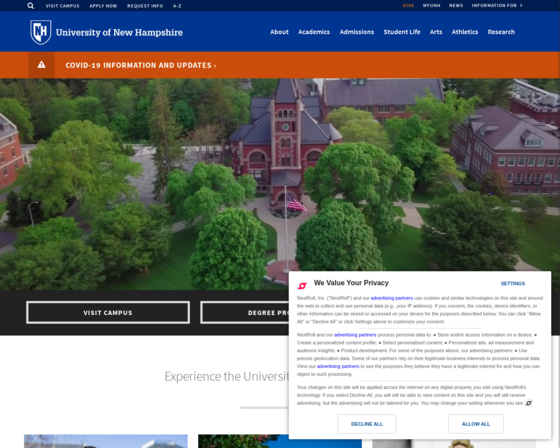Open the News link
The width and height of the screenshot is (560, 448).
pos(456,5)
